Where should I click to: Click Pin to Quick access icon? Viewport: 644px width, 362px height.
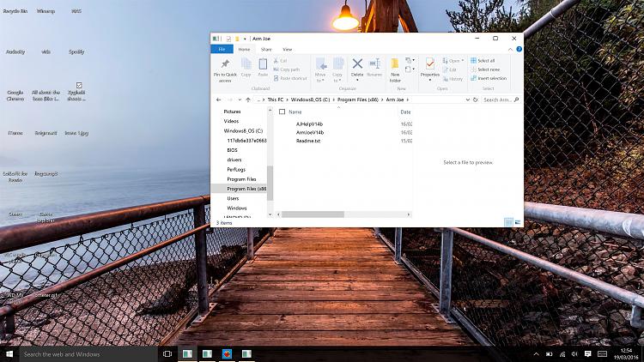pos(225,64)
